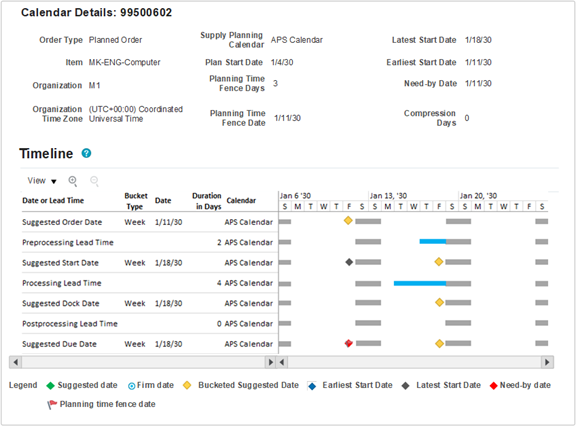
Task: Click the Item value MK-ENG-Computer
Action: click(125, 62)
